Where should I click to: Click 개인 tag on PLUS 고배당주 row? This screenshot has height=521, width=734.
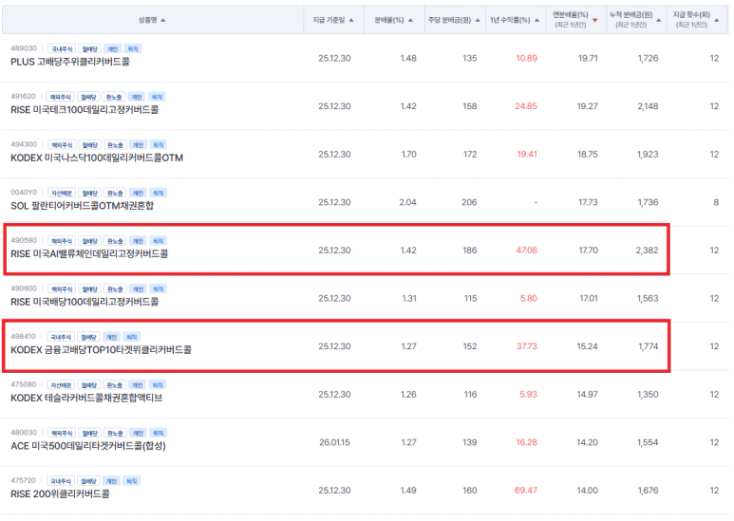click(113, 49)
